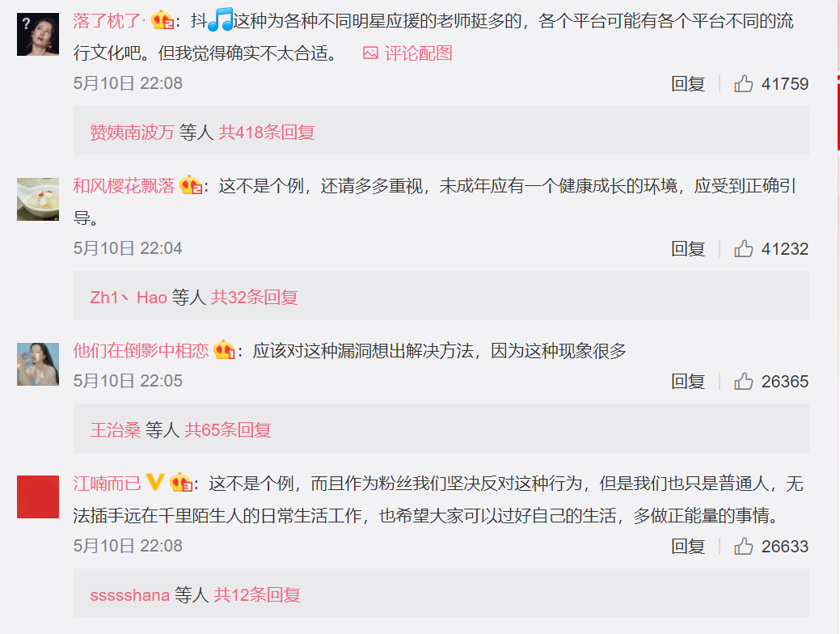Click the crown badge beside 和风樱花飘落
Image resolution: width=840 pixels, height=634 pixels.
tap(191, 185)
